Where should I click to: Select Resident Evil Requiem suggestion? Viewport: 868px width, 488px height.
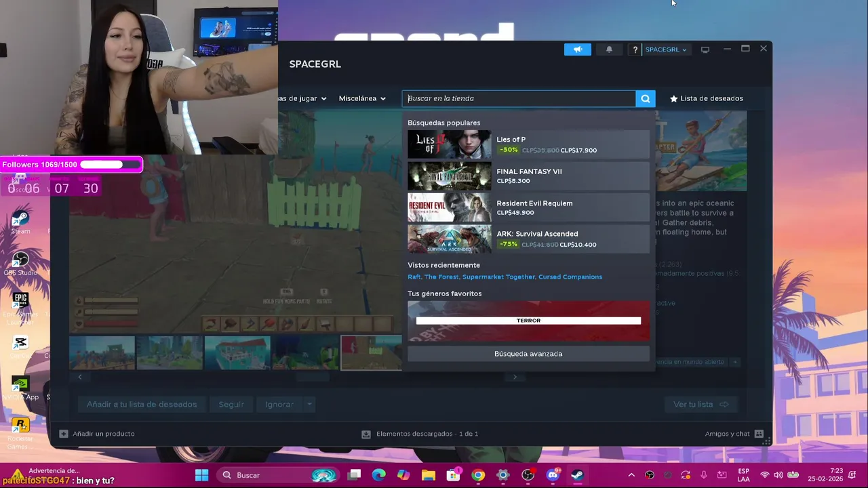point(528,207)
